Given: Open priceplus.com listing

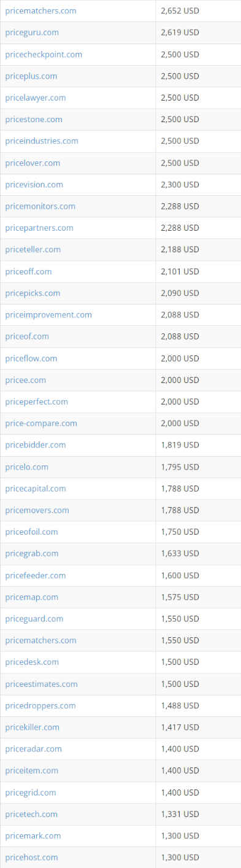Looking at the screenshot, I should tap(31, 76).
